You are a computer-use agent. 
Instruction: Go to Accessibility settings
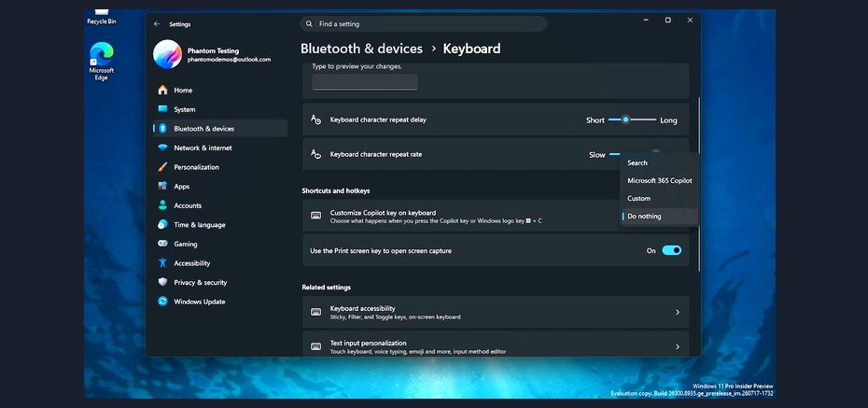point(220,263)
